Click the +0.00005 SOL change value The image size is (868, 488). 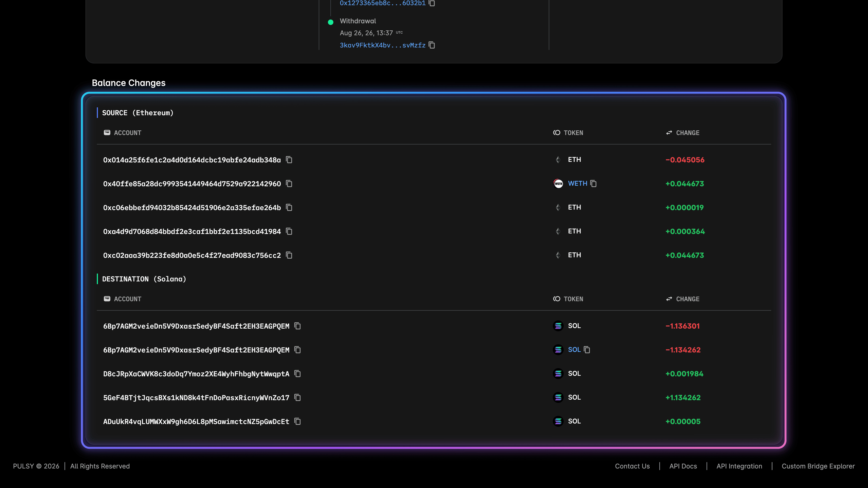click(683, 422)
